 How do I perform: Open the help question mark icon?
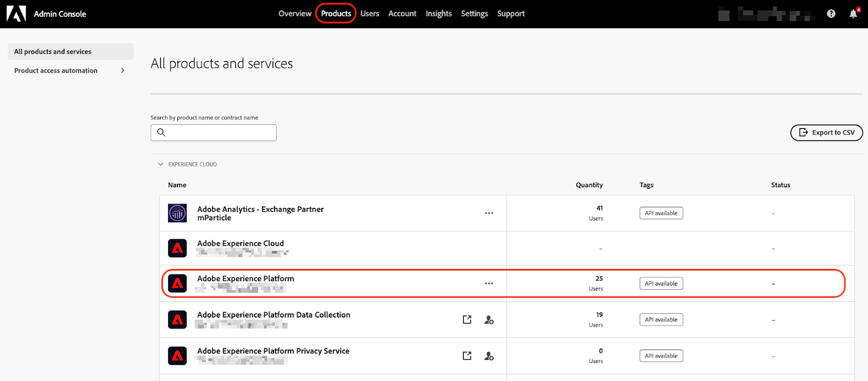pos(831,14)
